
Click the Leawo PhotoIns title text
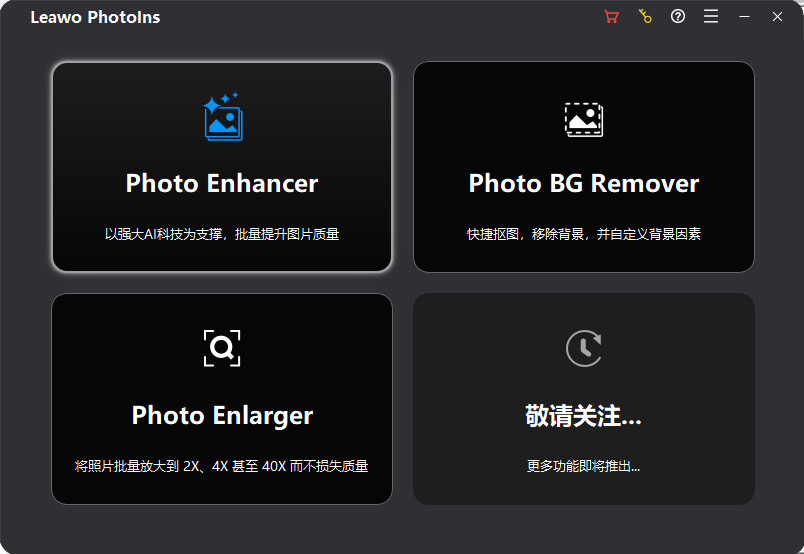pyautogui.click(x=95, y=17)
